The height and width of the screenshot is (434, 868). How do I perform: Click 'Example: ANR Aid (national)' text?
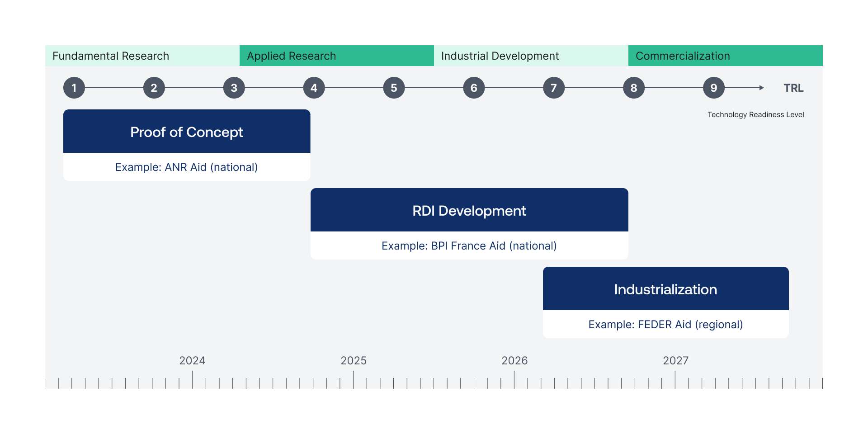187,167
